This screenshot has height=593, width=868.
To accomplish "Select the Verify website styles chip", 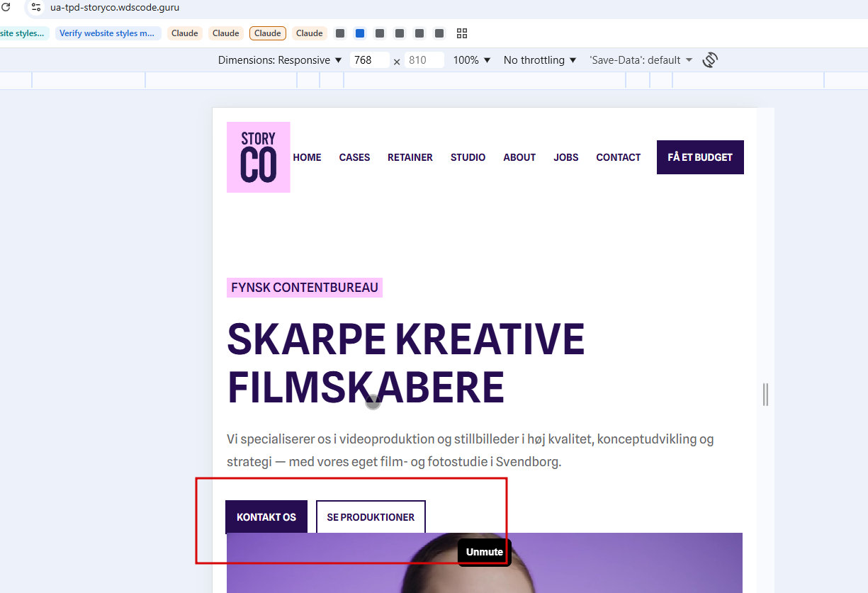I will click(x=108, y=33).
